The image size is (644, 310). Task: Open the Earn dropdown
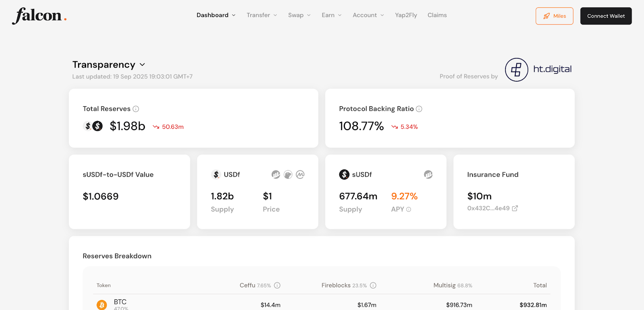[332, 15]
